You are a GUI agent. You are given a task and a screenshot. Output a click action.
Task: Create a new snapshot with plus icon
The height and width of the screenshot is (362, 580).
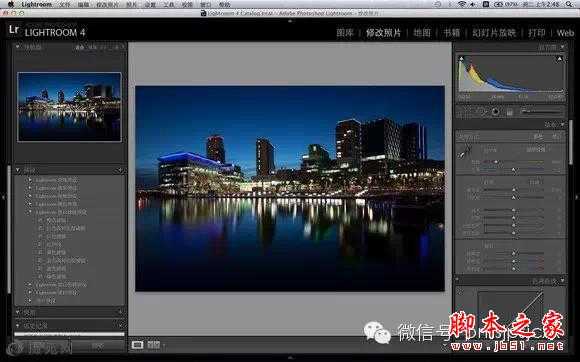119,312
